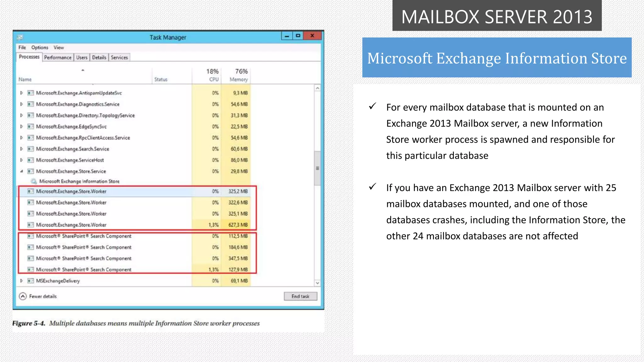Image resolution: width=644 pixels, height=362 pixels.
Task: Click the End task button
Action: pyautogui.click(x=300, y=296)
